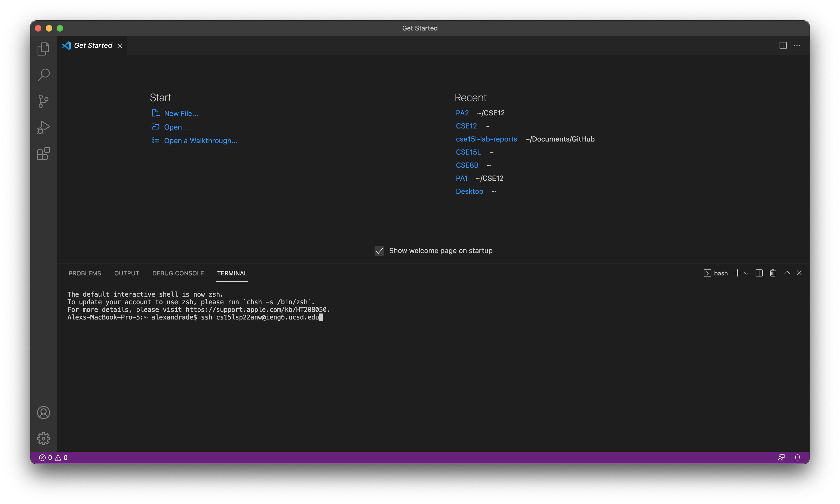Switch to the PROBLEMS tab
This screenshot has width=840, height=504.
point(85,273)
